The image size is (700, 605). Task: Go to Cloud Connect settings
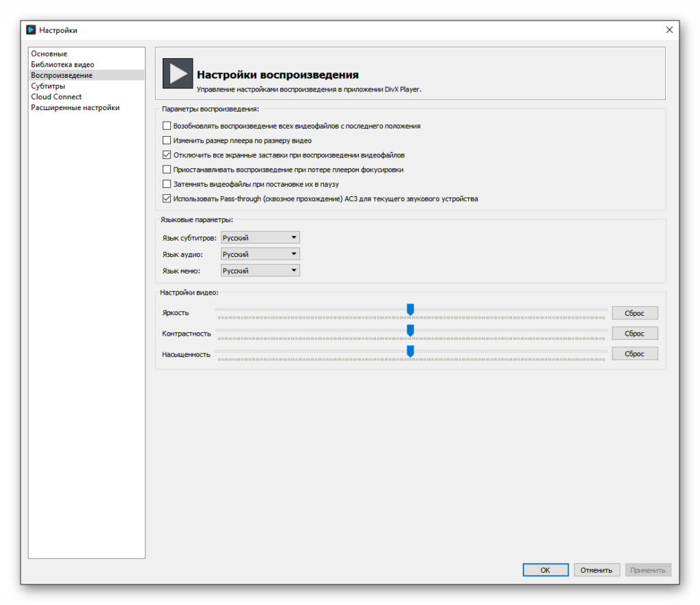tap(56, 97)
